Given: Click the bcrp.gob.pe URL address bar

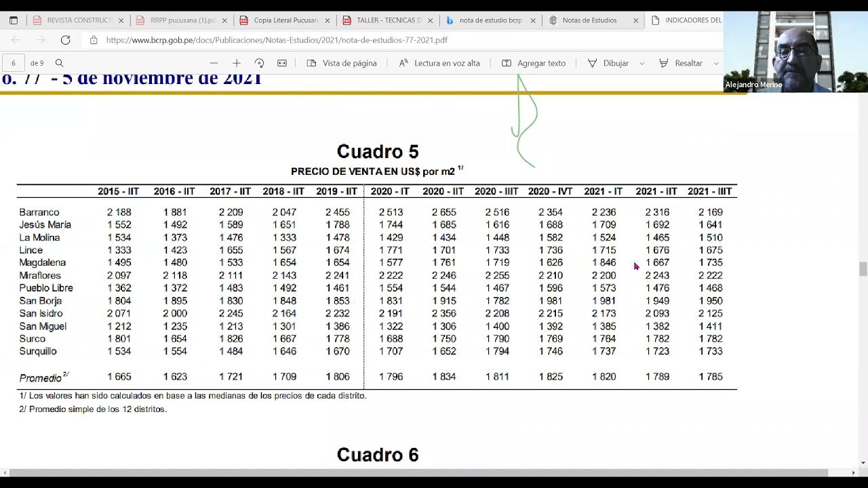Looking at the screenshot, I should point(277,40).
